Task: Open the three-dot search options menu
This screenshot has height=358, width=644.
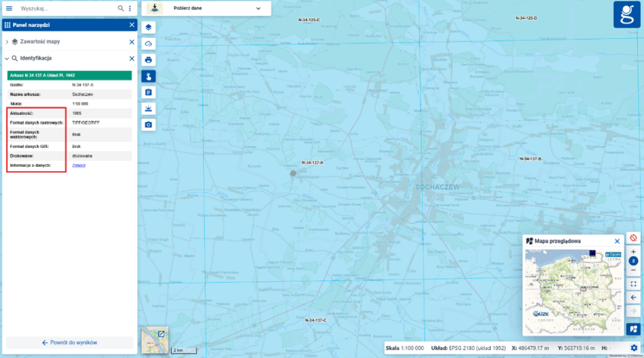Action: [x=130, y=8]
